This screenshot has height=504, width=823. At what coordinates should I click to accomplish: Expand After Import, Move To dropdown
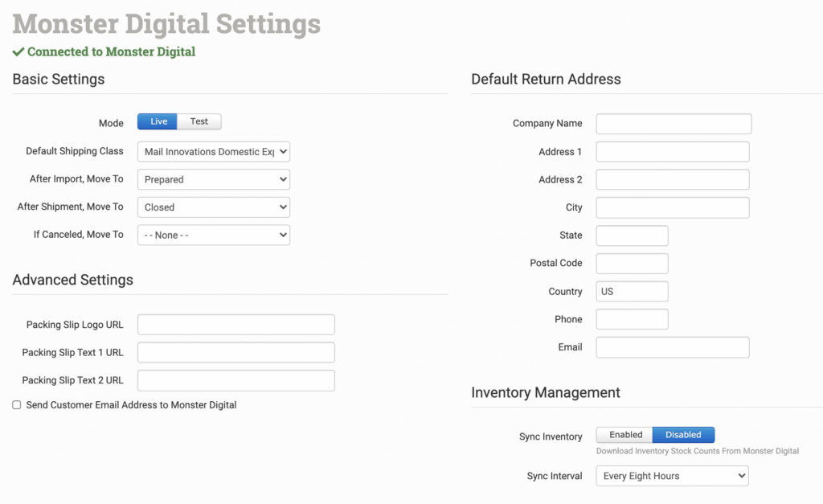(213, 179)
